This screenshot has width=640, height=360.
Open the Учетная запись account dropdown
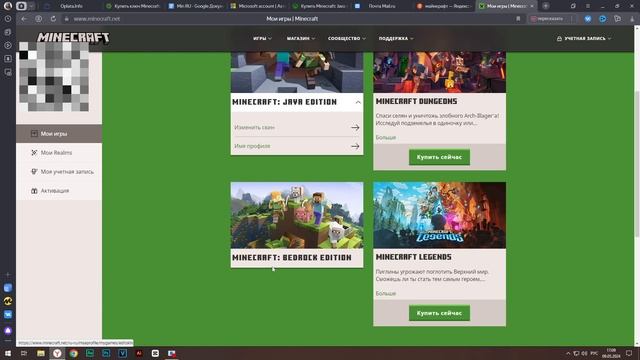coord(584,38)
